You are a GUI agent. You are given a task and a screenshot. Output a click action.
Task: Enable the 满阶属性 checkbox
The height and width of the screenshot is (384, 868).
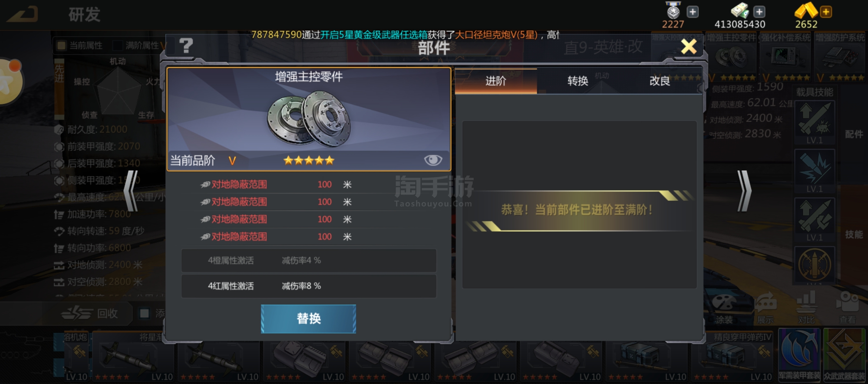(x=118, y=45)
